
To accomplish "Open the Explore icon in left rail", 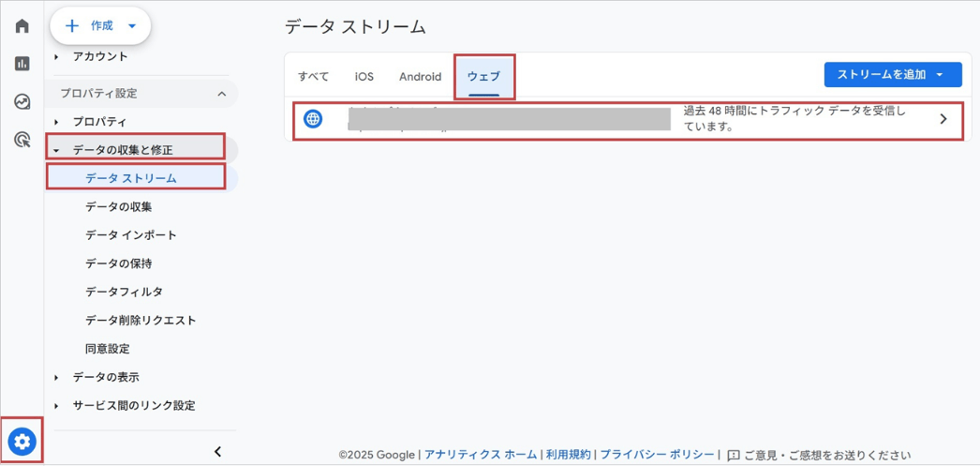I will (x=22, y=101).
